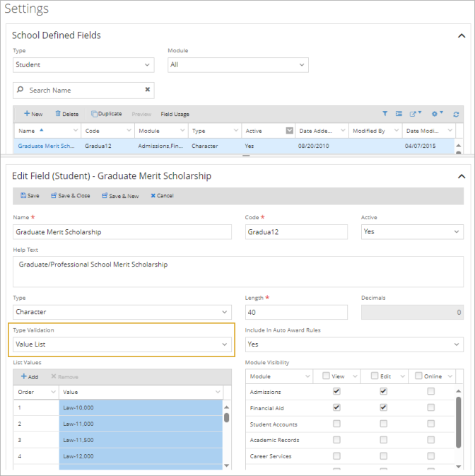Open the Code column header menu

click(129, 131)
